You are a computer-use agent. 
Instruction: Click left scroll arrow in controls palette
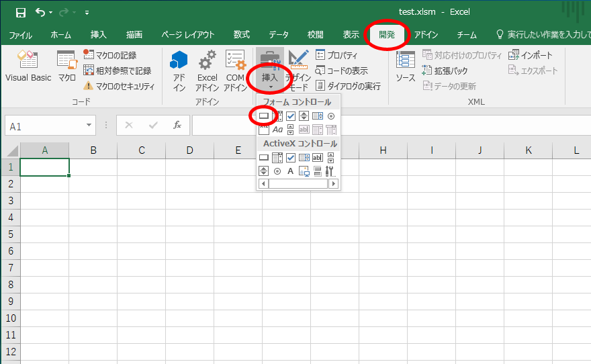(263, 184)
